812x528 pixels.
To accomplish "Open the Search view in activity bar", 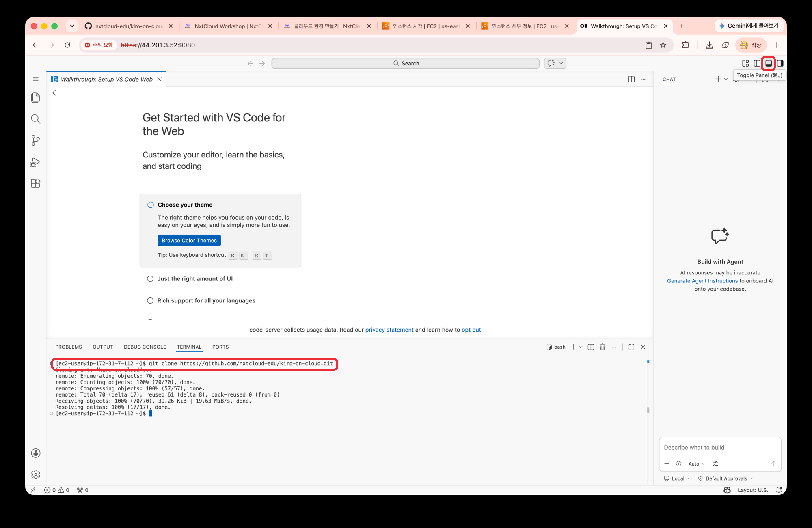I will pyautogui.click(x=36, y=119).
